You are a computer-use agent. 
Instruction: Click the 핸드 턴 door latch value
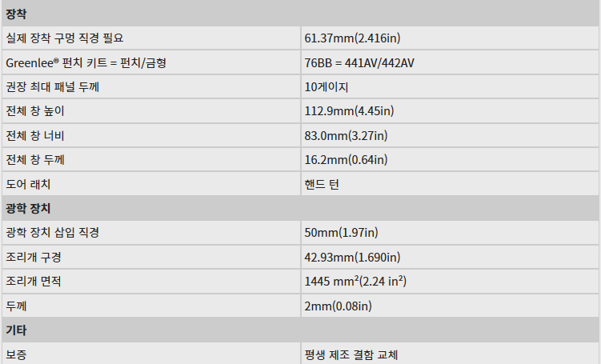(322, 184)
